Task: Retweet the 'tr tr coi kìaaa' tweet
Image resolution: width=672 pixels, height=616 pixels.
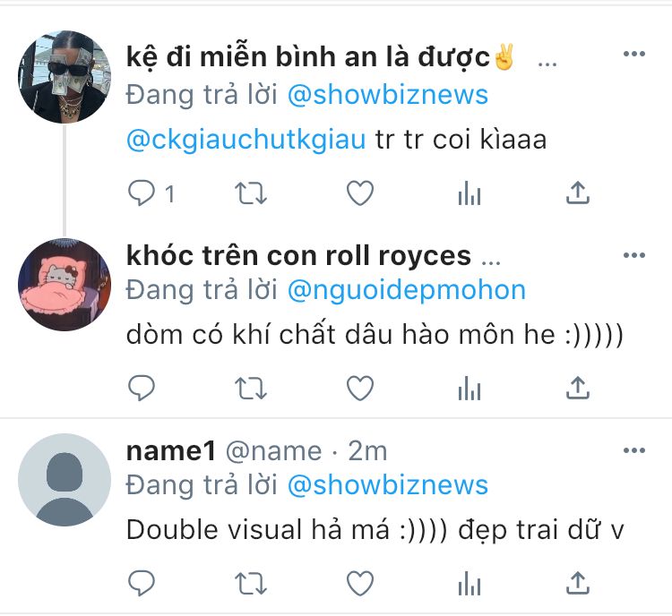Action: click(251, 193)
